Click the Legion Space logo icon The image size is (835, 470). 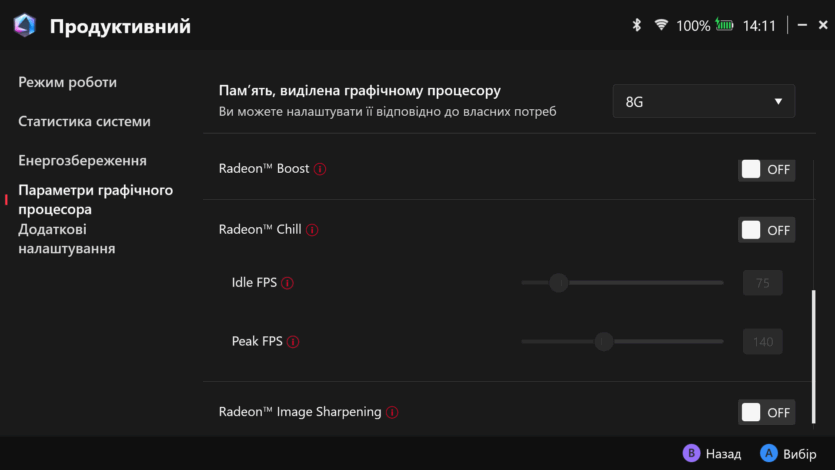point(25,26)
